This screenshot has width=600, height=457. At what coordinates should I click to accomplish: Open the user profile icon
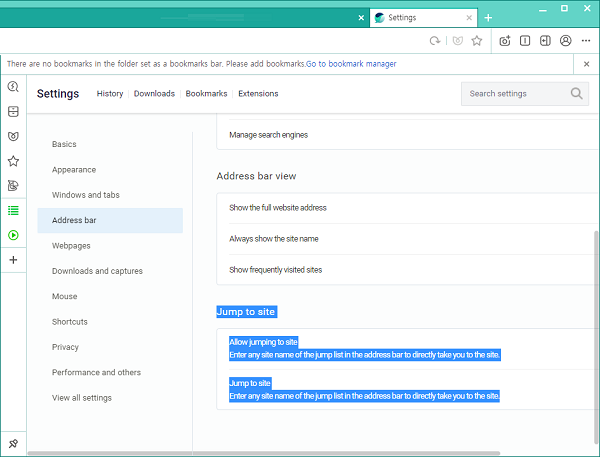coord(566,41)
